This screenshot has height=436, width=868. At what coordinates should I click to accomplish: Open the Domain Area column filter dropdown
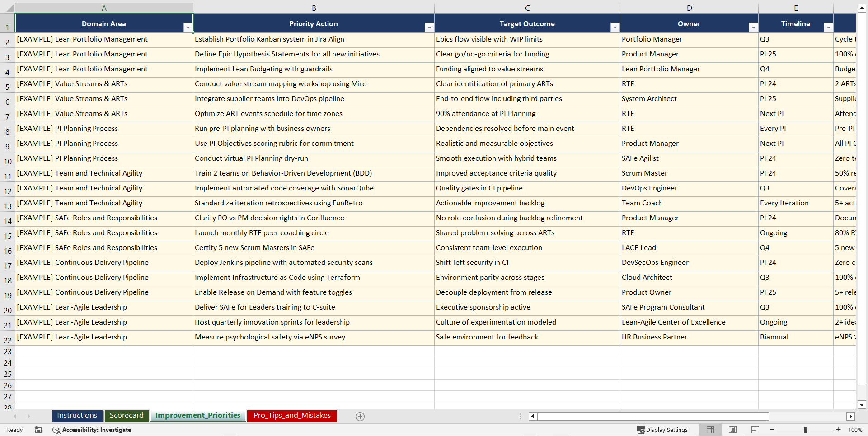[x=188, y=27]
